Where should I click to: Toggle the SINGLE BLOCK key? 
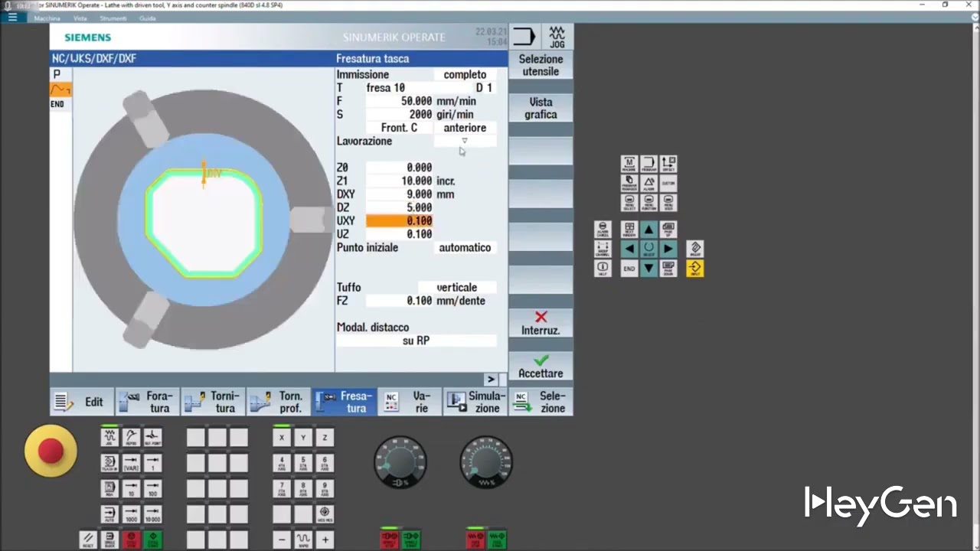click(x=109, y=540)
